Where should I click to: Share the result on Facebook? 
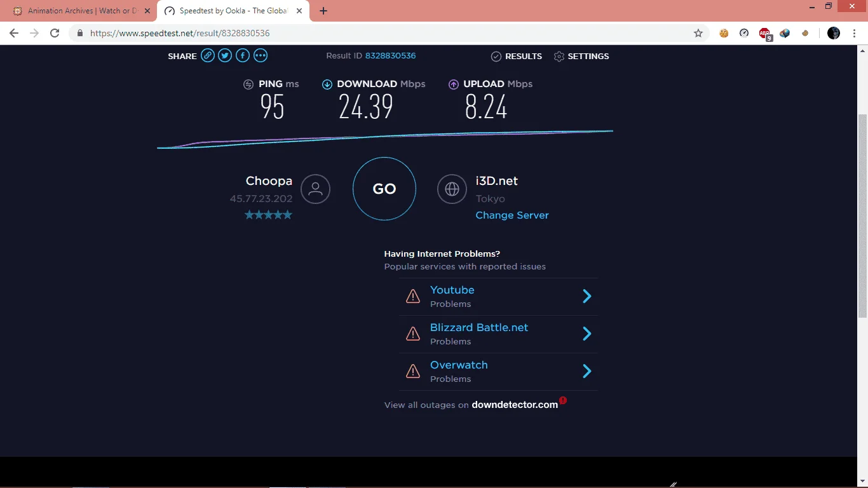243,56
